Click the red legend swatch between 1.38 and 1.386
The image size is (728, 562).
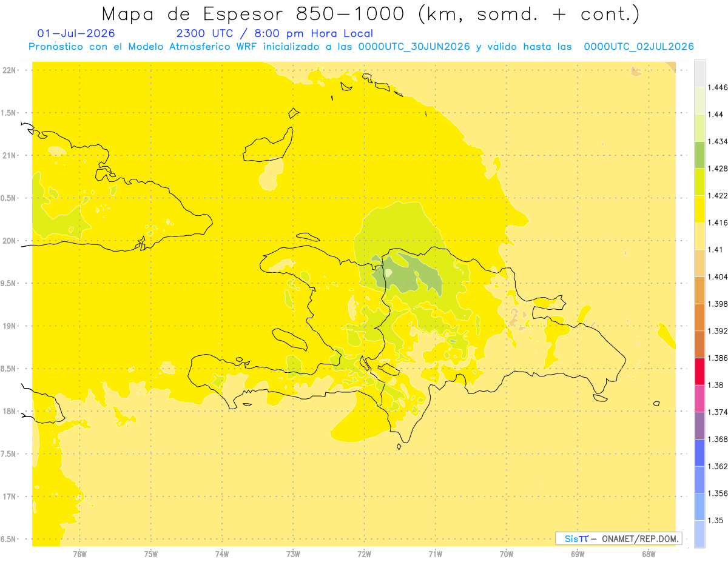coord(699,371)
